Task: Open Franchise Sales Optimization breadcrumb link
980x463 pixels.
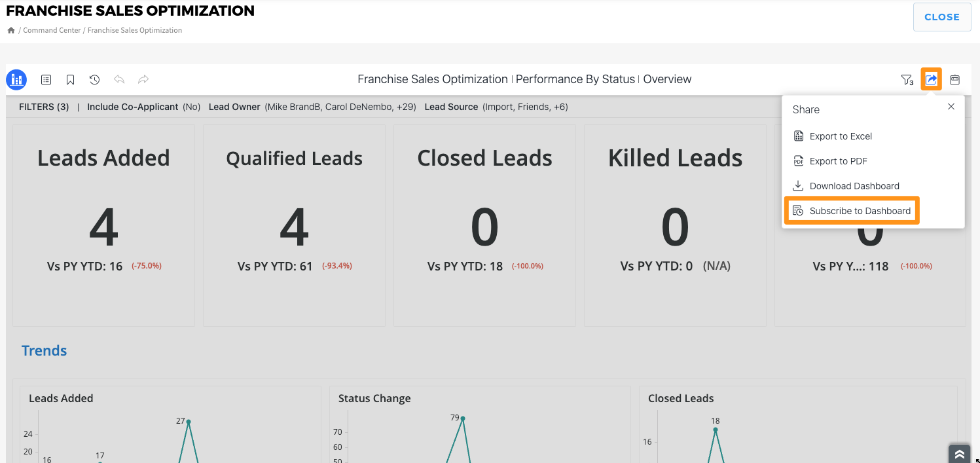Action: pos(135,30)
